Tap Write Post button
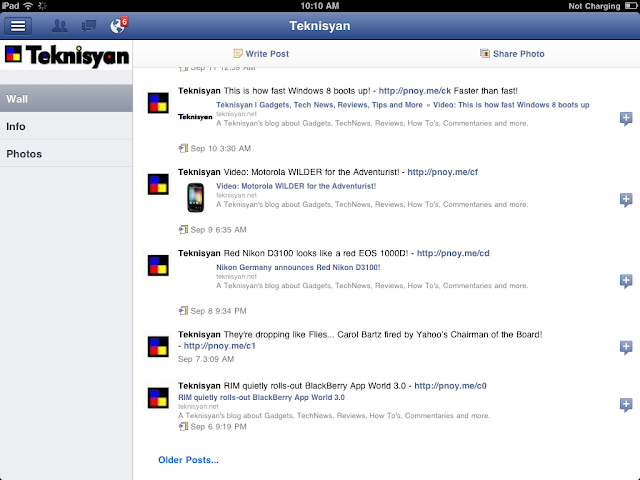The height and width of the screenshot is (480, 640). [261, 54]
